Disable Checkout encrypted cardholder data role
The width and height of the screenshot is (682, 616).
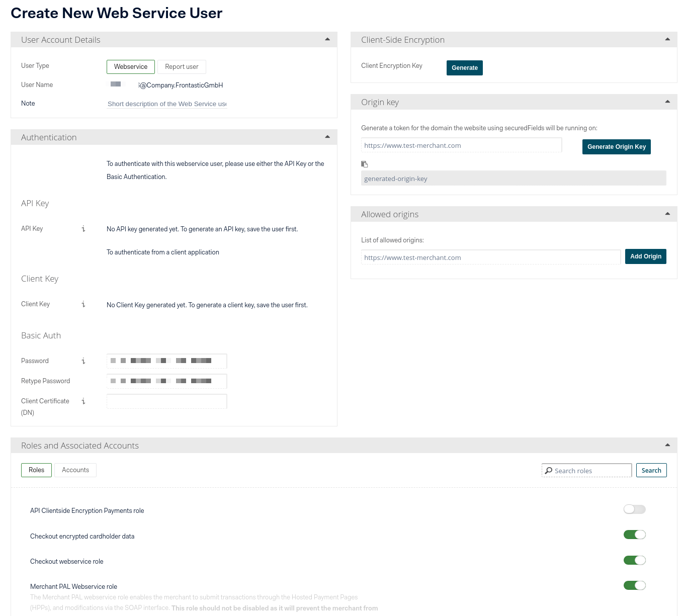click(x=635, y=535)
